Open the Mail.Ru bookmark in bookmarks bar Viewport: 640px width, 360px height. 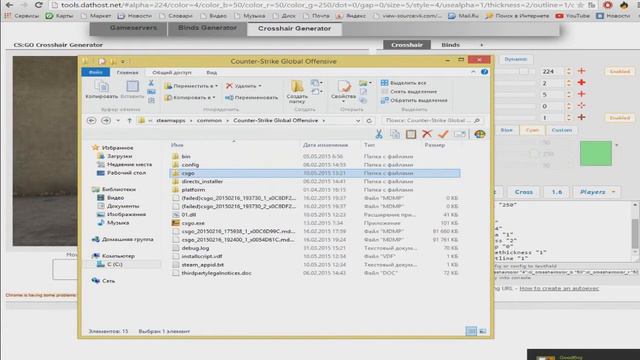click(463, 16)
